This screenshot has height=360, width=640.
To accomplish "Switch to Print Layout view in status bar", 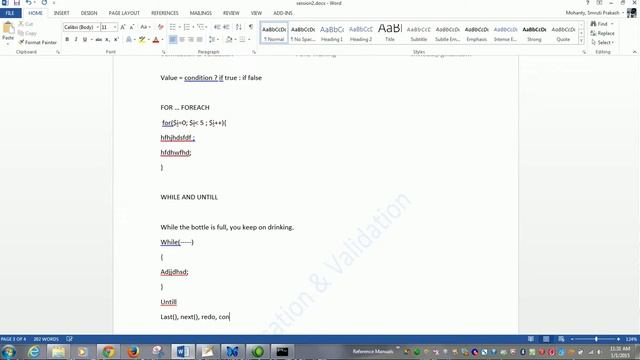I will point(546,339).
